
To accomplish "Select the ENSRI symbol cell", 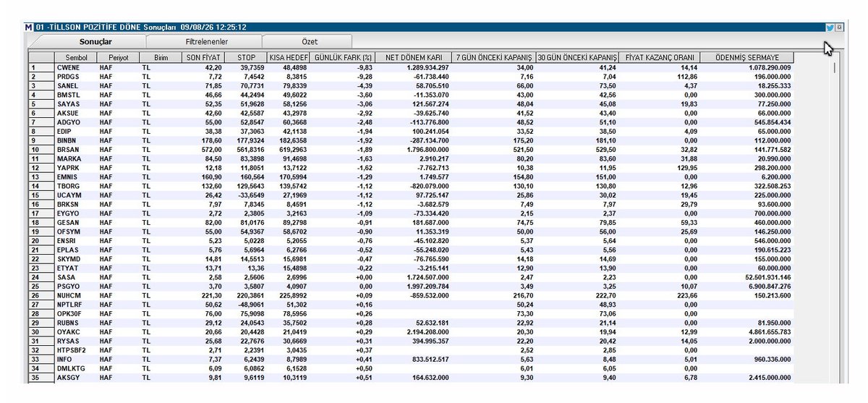I will tap(76, 239).
